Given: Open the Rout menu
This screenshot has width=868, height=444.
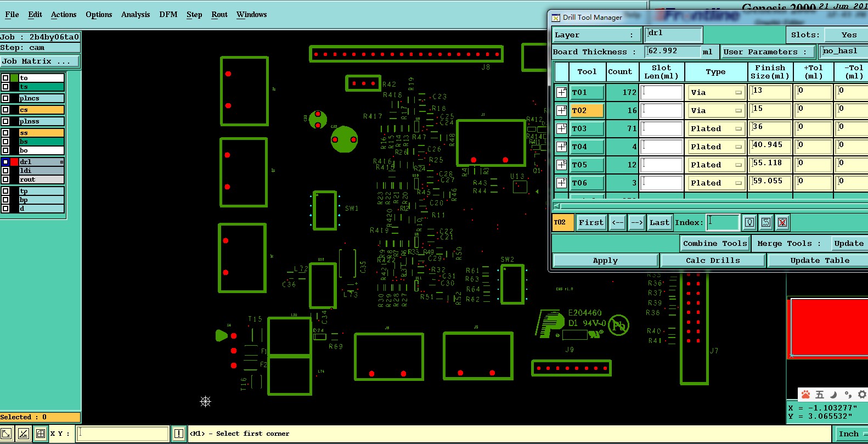Looking at the screenshot, I should 219,14.
